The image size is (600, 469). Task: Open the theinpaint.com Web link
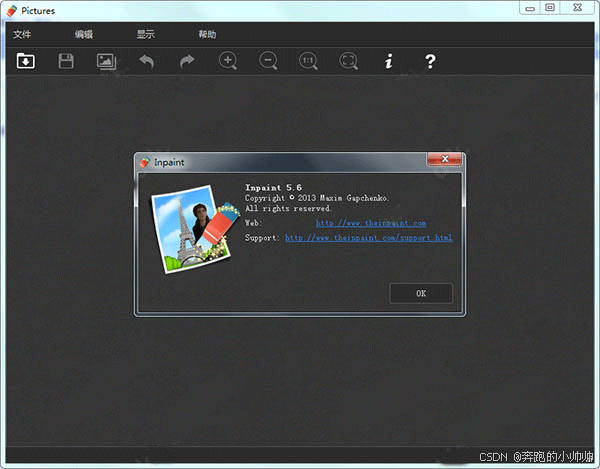tap(371, 223)
